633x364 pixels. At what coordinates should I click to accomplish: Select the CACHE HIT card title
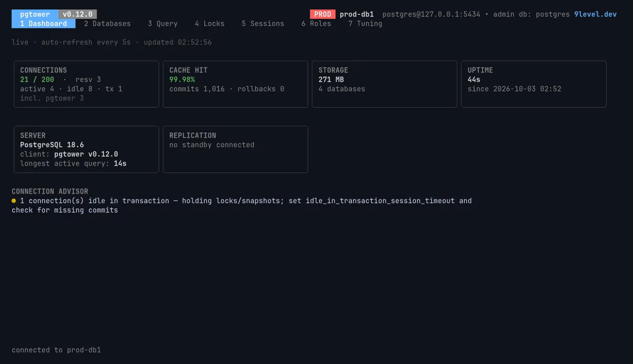[188, 70]
